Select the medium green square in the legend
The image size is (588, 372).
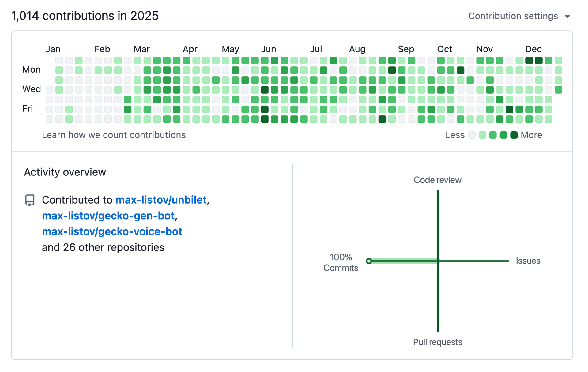pyautogui.click(x=493, y=135)
